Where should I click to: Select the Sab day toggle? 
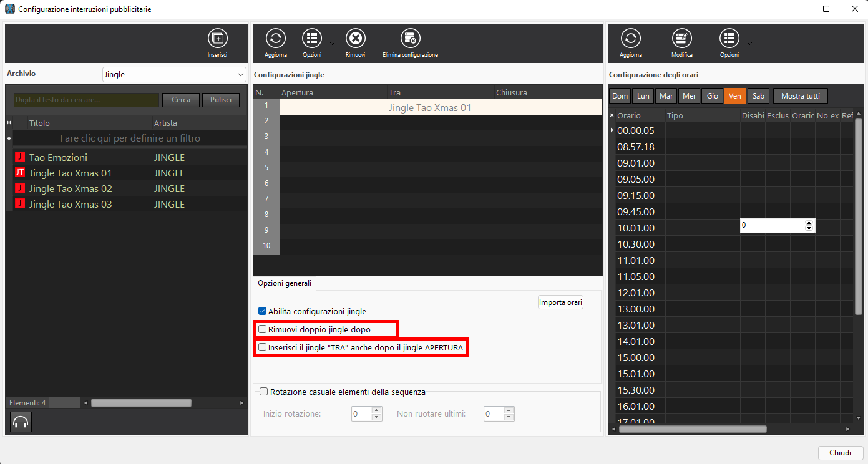(x=758, y=96)
